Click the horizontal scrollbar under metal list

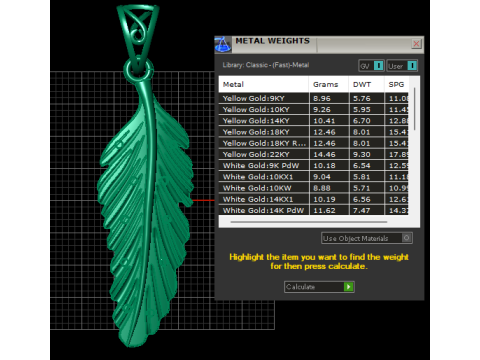pos(309,222)
